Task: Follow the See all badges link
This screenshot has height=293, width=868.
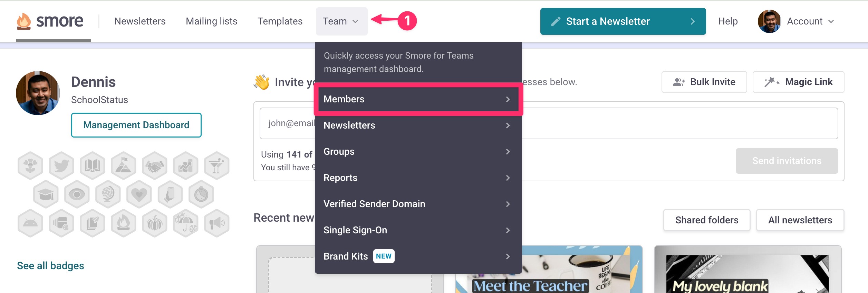Action: [x=50, y=266]
